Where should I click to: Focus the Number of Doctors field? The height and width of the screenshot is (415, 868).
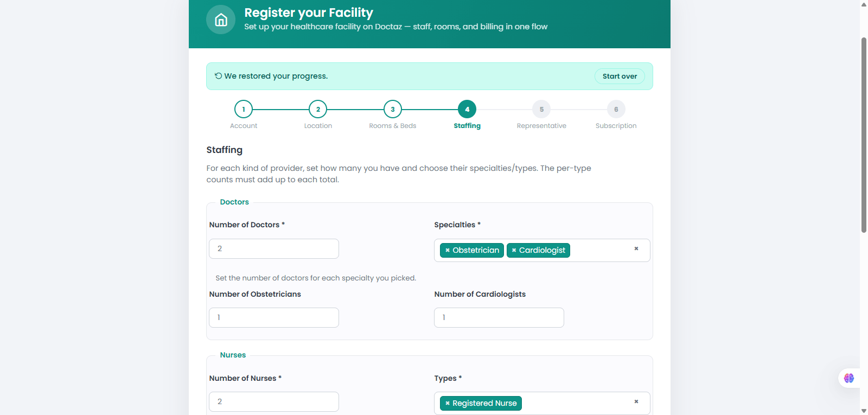pyautogui.click(x=274, y=249)
